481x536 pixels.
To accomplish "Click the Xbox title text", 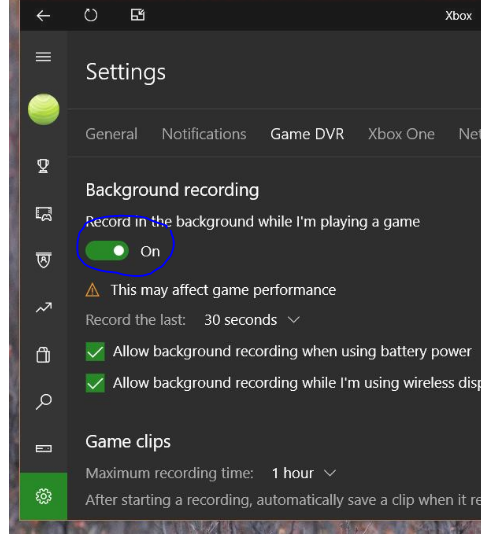I will [458, 16].
